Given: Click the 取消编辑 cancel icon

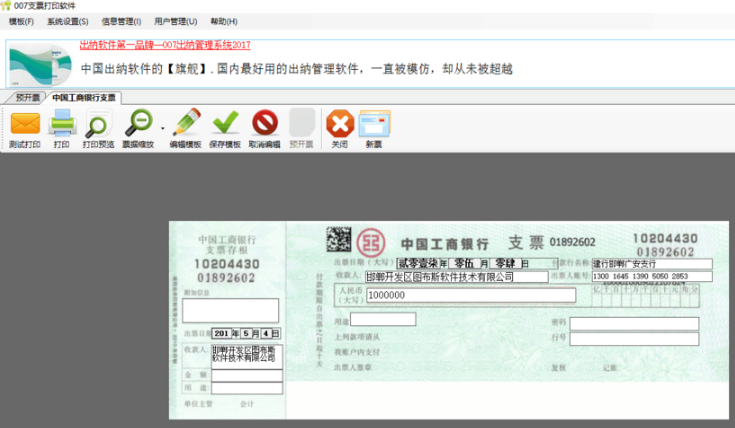Looking at the screenshot, I should coord(265,123).
